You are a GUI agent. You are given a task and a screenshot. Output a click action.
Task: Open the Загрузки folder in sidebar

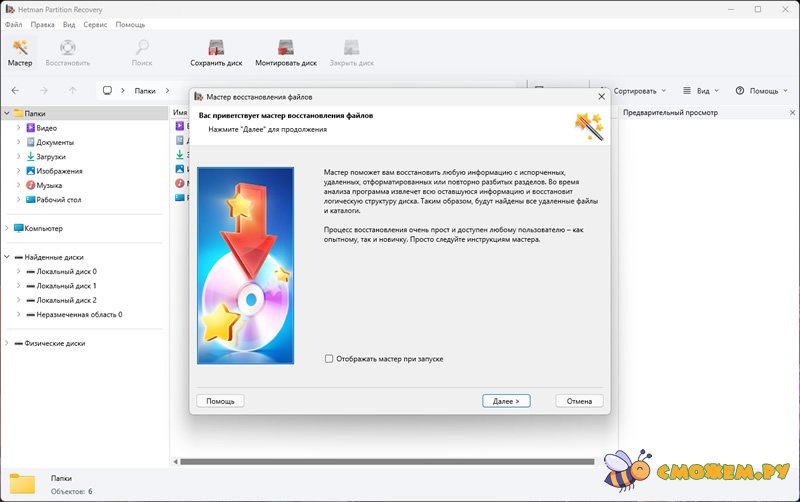click(51, 156)
